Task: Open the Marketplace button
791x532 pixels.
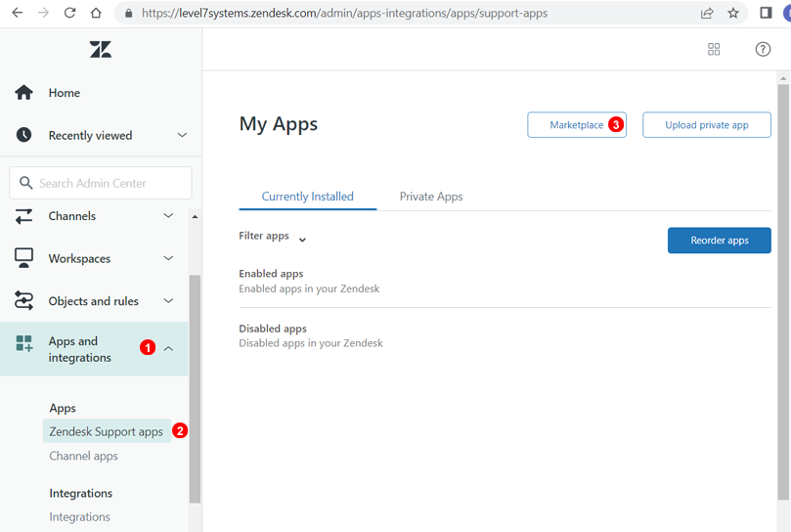Action: (577, 124)
